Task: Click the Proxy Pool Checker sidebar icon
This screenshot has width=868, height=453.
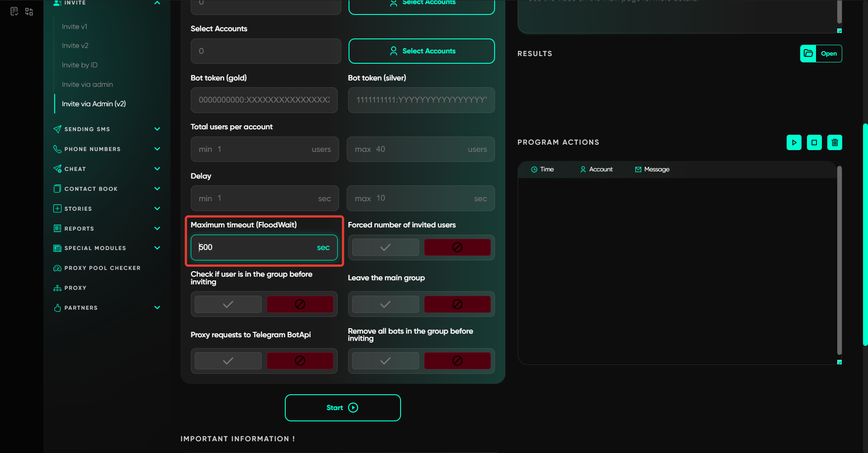Action: 57,268
